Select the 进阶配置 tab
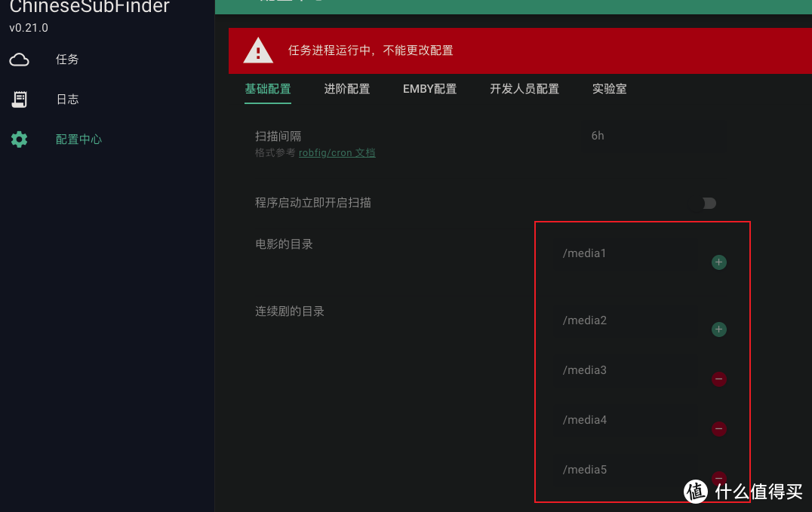This screenshot has width=812, height=512. click(346, 88)
